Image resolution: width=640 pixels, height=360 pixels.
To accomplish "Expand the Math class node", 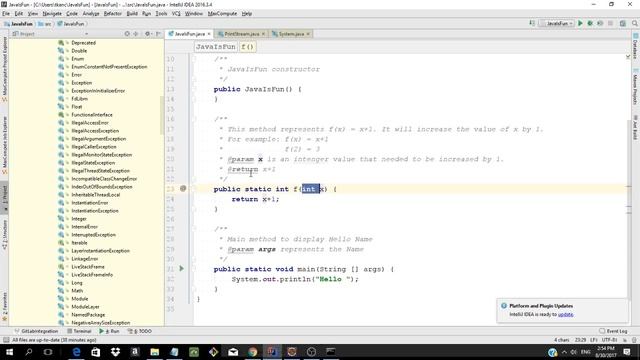I will point(67,291).
